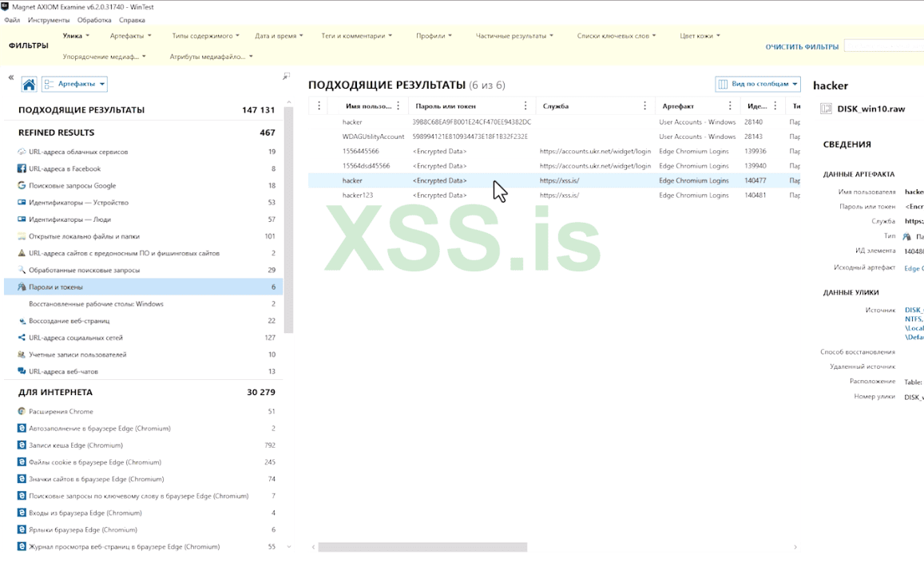This screenshot has height=578, width=924.
Task: Click the pin icon above the artifacts list
Action: (x=286, y=76)
